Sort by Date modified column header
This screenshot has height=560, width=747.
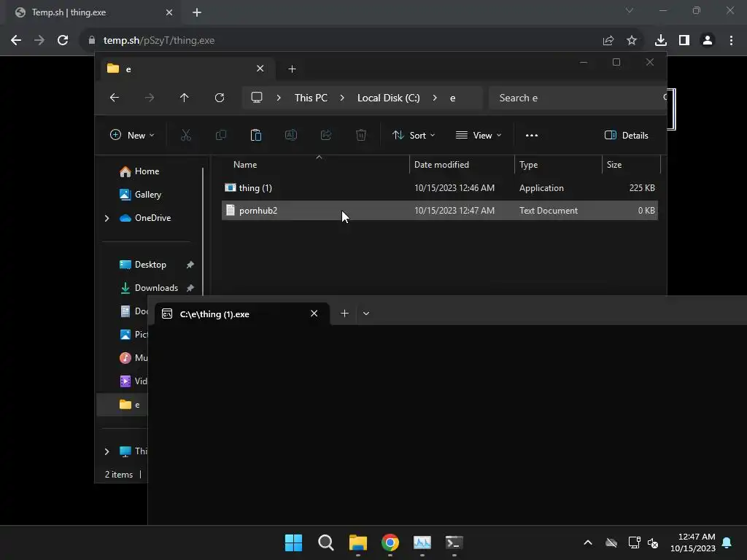click(x=462, y=165)
